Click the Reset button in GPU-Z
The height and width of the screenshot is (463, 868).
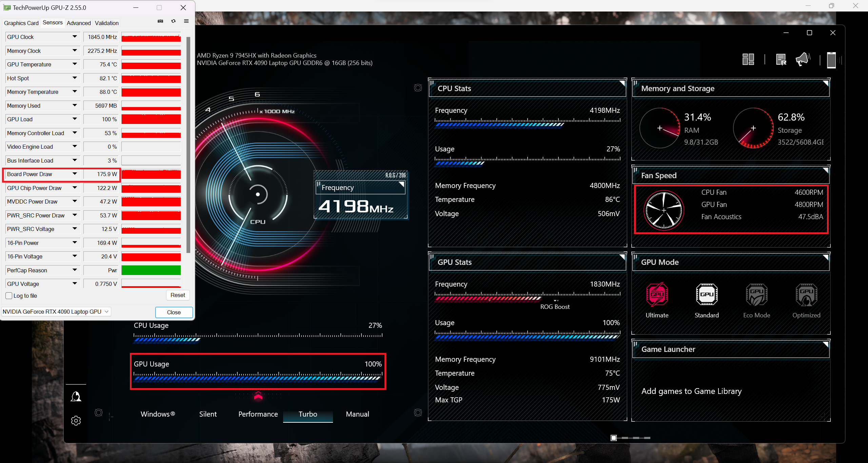click(x=178, y=295)
